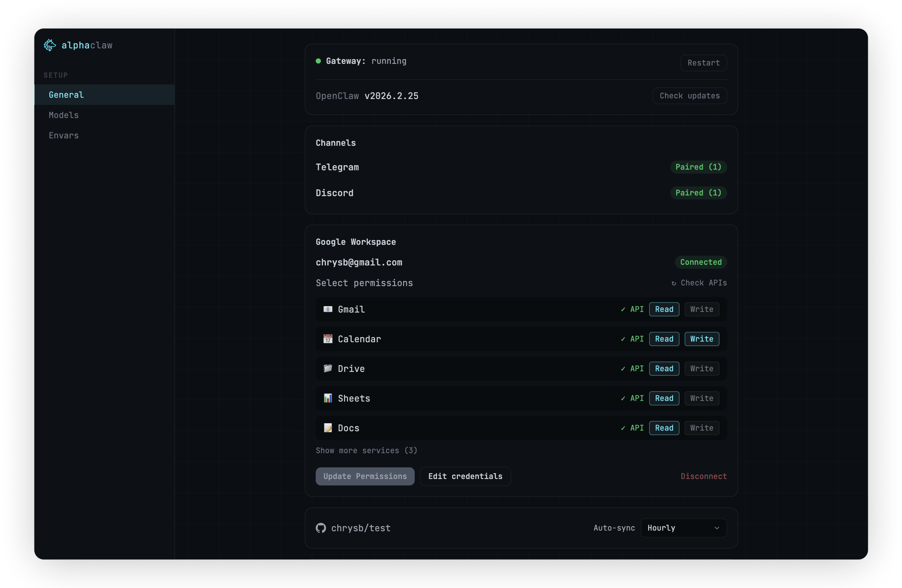Click the chrysb@gmail.com account text
The width and height of the screenshot is (902, 588).
(x=359, y=262)
